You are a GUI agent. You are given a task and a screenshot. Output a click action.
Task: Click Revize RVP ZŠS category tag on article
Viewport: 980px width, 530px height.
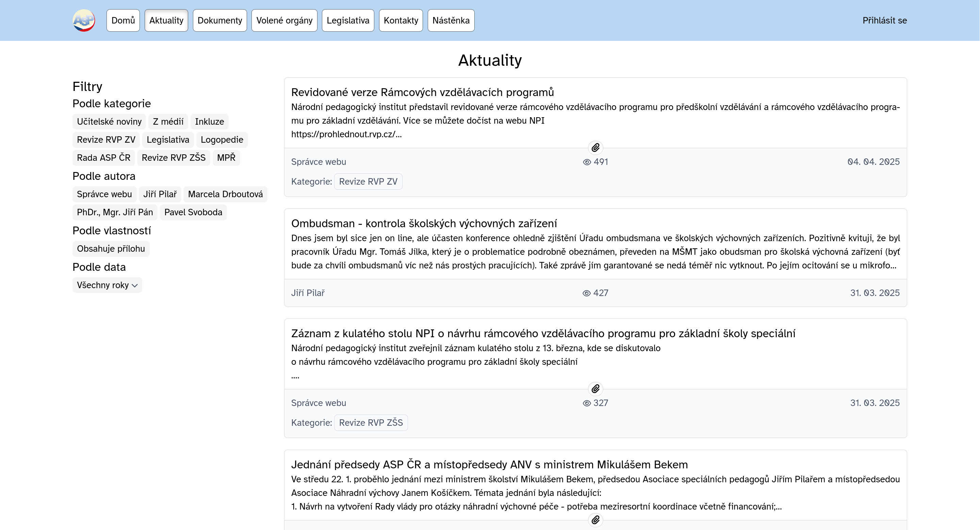[371, 423]
